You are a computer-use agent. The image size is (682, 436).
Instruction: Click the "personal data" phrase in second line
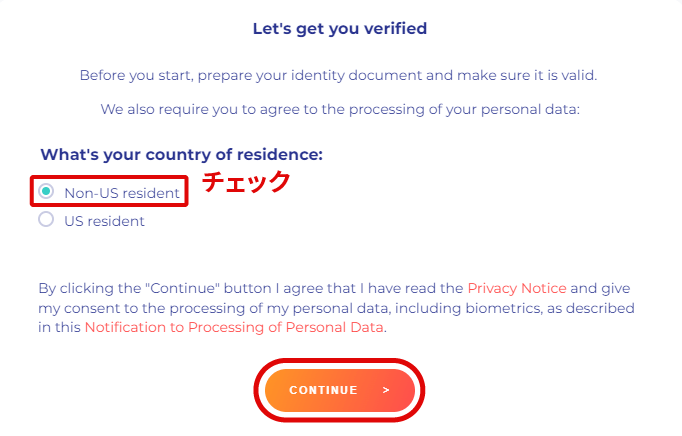[x=532, y=108]
